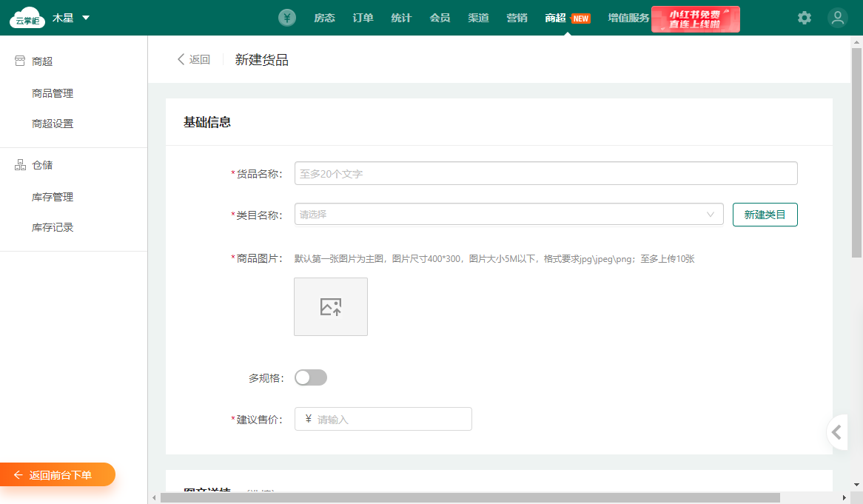The image size is (863, 504).
Task: Click the 仓储 warehouse icon in sidebar
Action: [x=20, y=165]
